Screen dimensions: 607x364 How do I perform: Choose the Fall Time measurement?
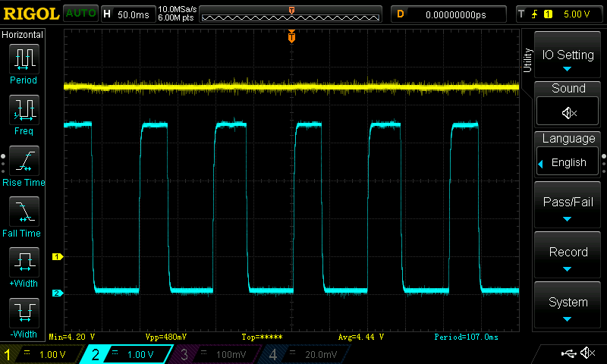[x=23, y=212]
